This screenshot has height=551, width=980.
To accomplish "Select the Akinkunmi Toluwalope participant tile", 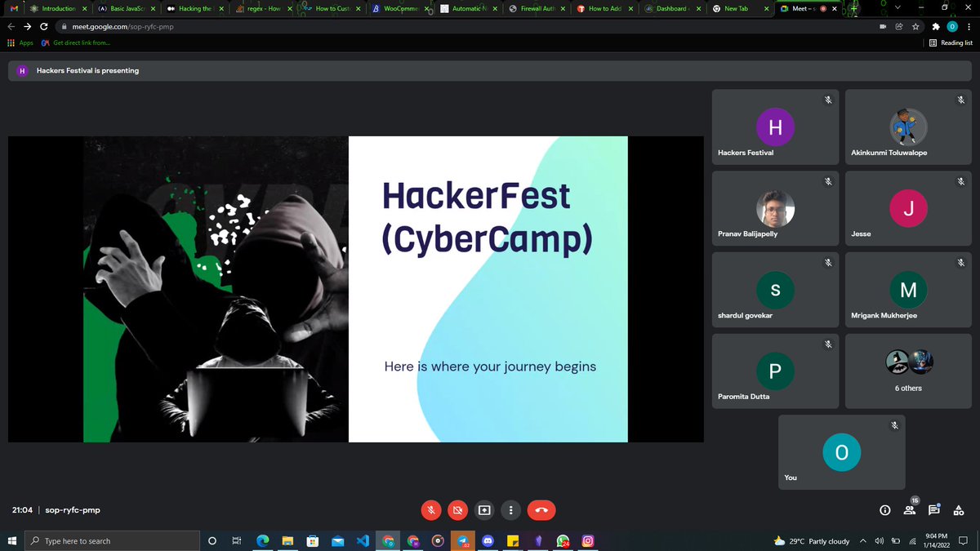I will (x=908, y=127).
